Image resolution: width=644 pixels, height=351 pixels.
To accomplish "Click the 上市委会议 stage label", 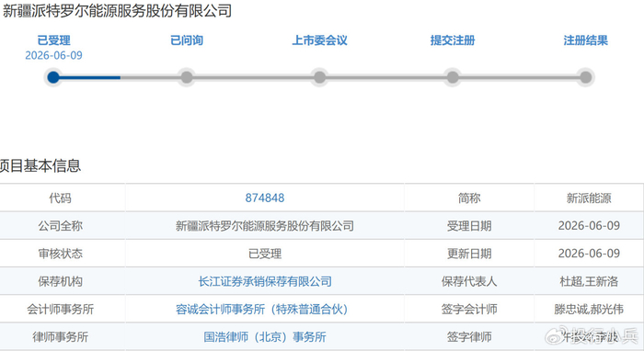I will click(319, 40).
